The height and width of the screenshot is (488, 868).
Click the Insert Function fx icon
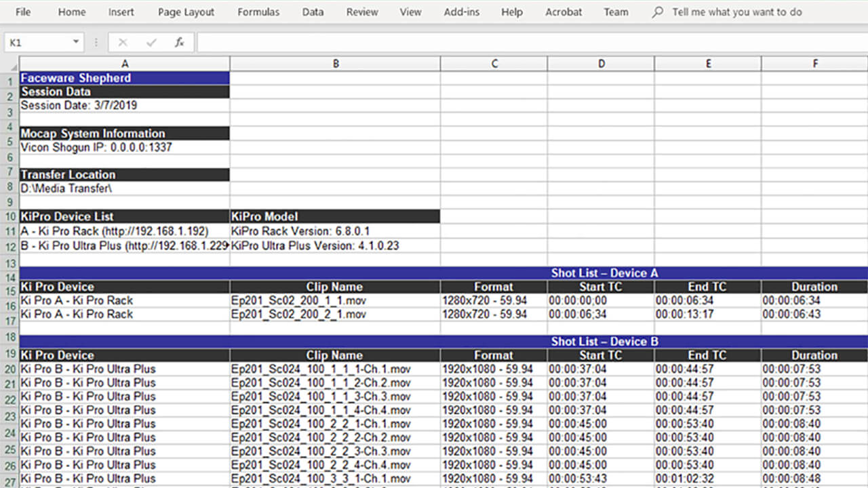[x=179, y=43]
